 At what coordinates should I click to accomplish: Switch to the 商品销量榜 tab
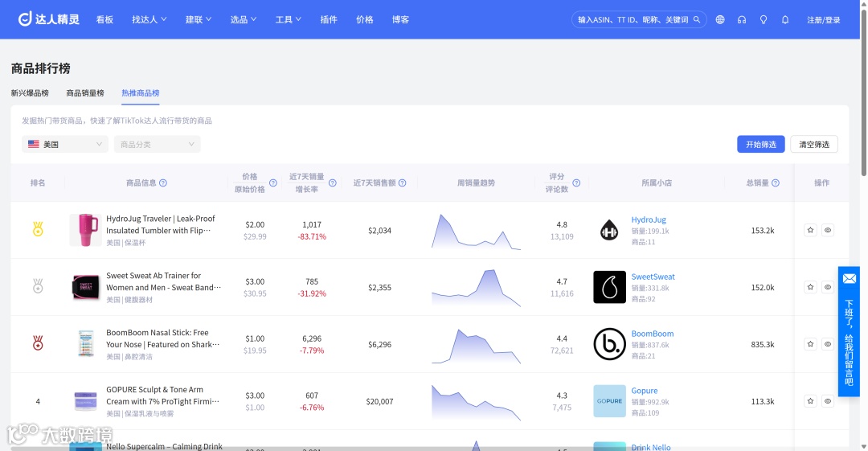point(85,93)
